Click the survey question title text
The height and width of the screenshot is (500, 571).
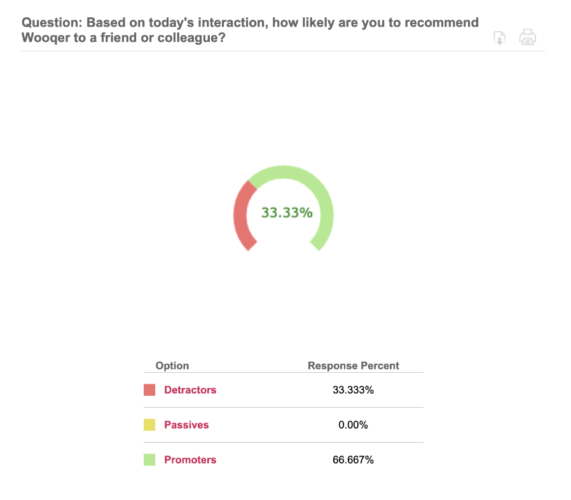pos(250,30)
